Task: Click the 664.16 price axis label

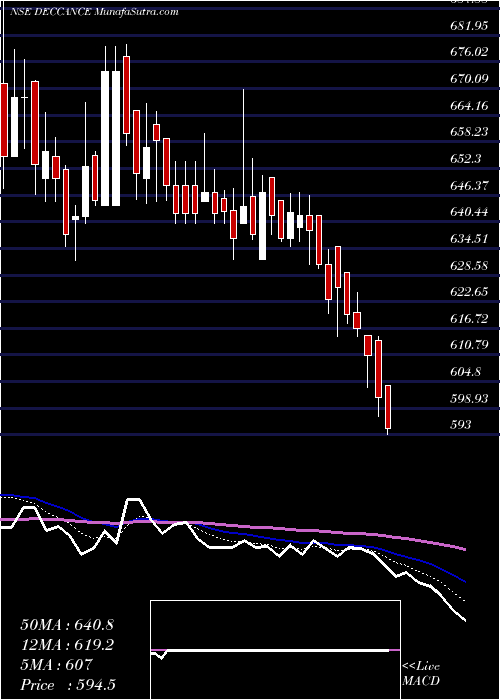Action: 469,106
